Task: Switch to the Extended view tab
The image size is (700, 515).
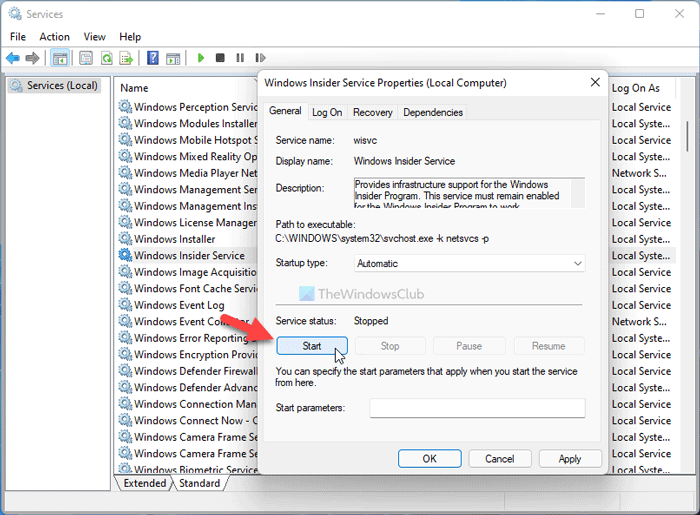Action: pos(145,483)
